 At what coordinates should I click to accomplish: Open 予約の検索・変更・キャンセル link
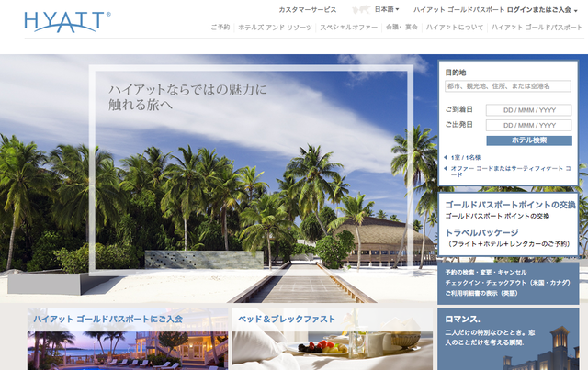(486, 272)
